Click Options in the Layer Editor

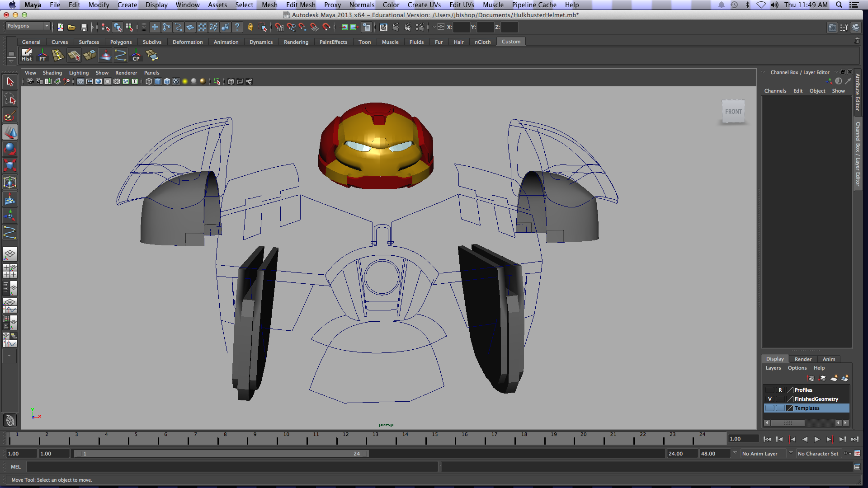point(797,368)
